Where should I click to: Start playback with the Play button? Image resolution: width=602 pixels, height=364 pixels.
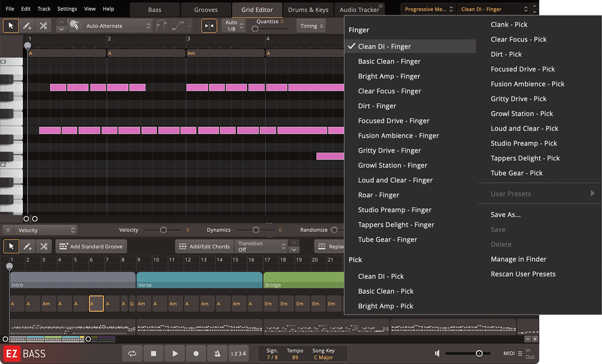tap(175, 353)
